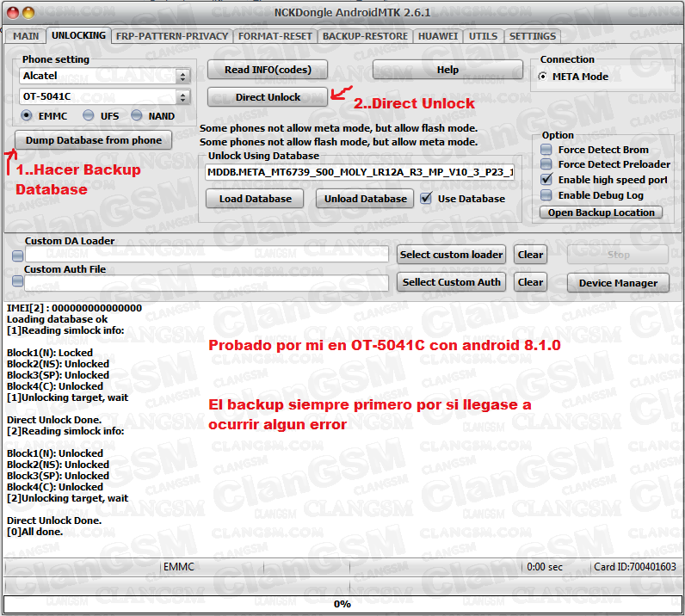Open the FORMAT-RESET tab
Screen dimensions: 685x616
tap(275, 36)
